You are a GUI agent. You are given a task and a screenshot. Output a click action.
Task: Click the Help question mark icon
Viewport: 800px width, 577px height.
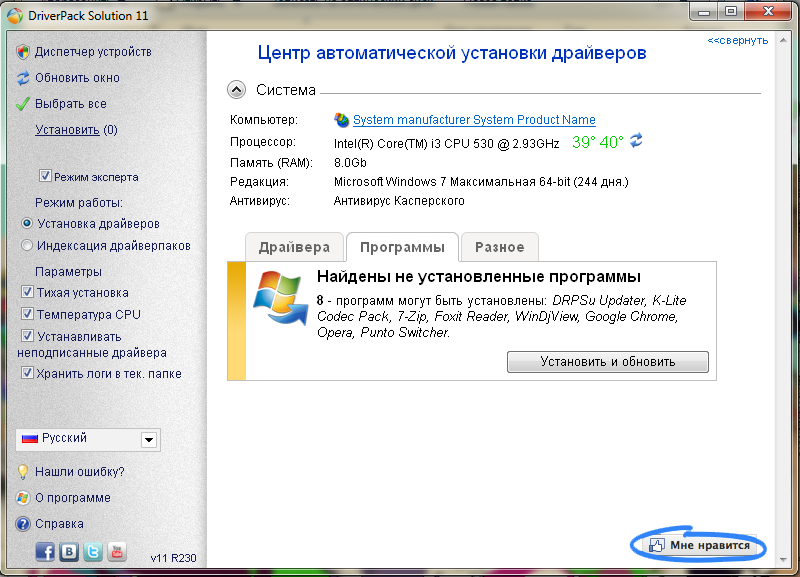(x=22, y=524)
